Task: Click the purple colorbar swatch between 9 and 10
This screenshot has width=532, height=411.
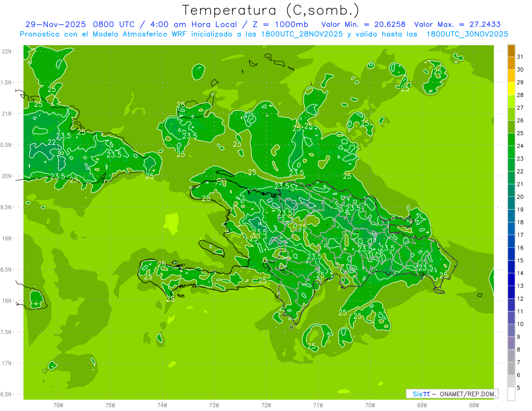Action: coord(511,331)
